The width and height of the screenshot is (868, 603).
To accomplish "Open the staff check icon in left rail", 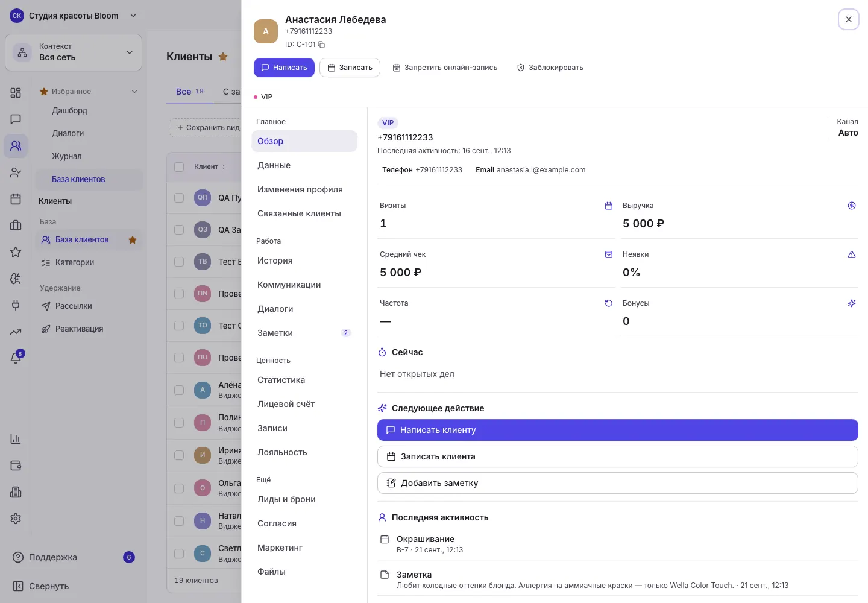I will pos(16,172).
